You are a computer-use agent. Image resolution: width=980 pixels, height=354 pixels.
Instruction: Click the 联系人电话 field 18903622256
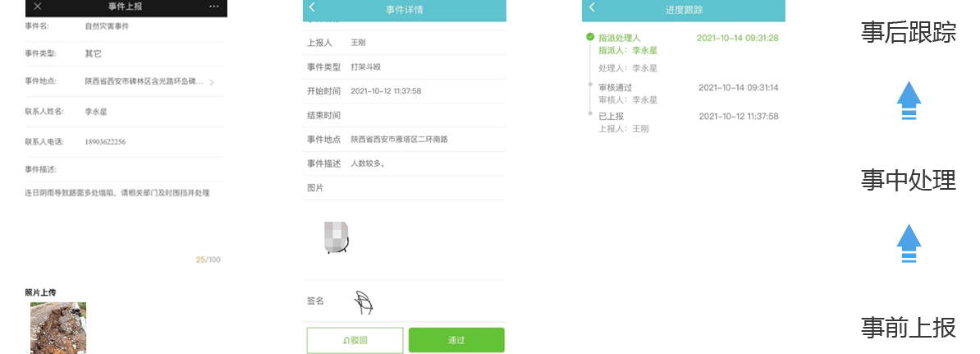pyautogui.click(x=125, y=142)
